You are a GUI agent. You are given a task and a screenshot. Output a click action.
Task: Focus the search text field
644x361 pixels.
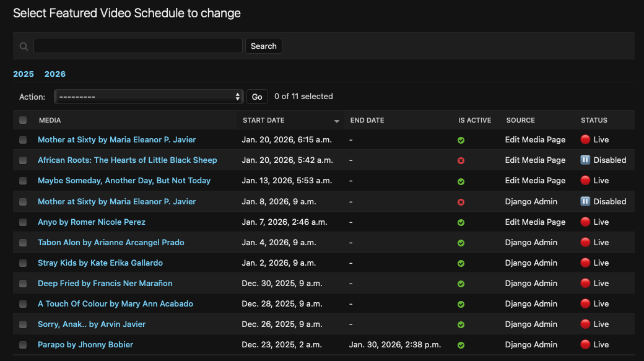[x=137, y=46]
